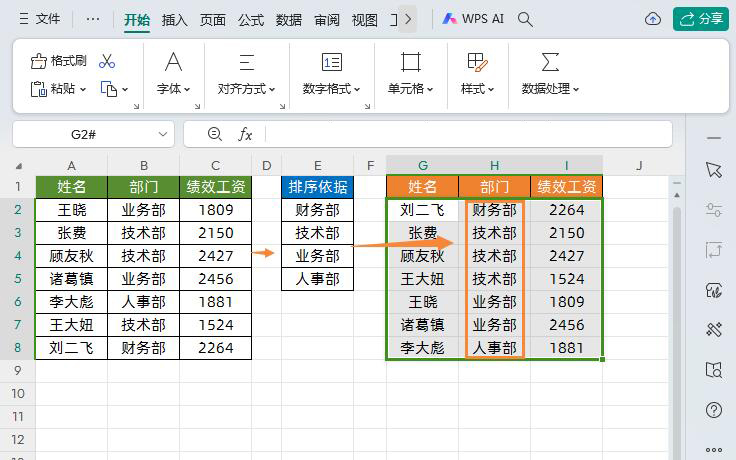Viewport: 736px width, 460px height.
Task: Switch to the 公式 tab
Action: pyautogui.click(x=251, y=20)
